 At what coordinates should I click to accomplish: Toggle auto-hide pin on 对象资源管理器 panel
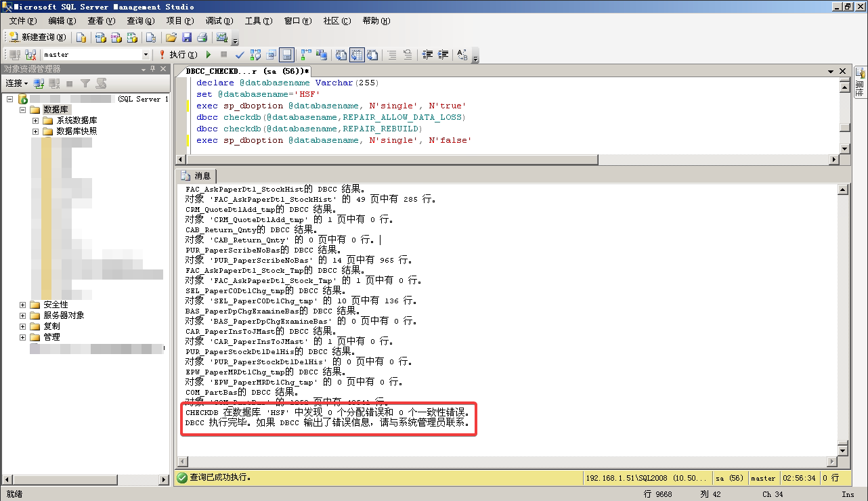click(153, 69)
